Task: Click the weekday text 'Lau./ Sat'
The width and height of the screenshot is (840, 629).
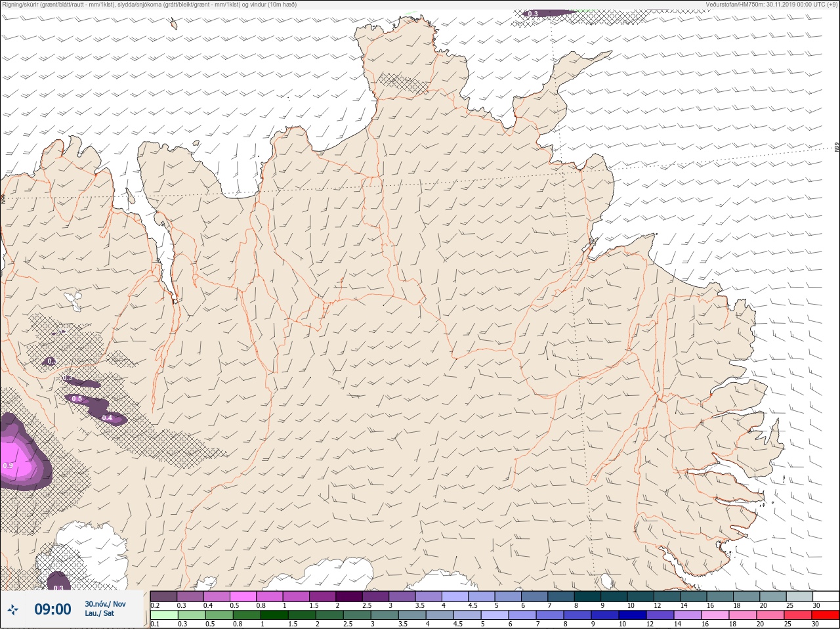Action: tap(100, 614)
